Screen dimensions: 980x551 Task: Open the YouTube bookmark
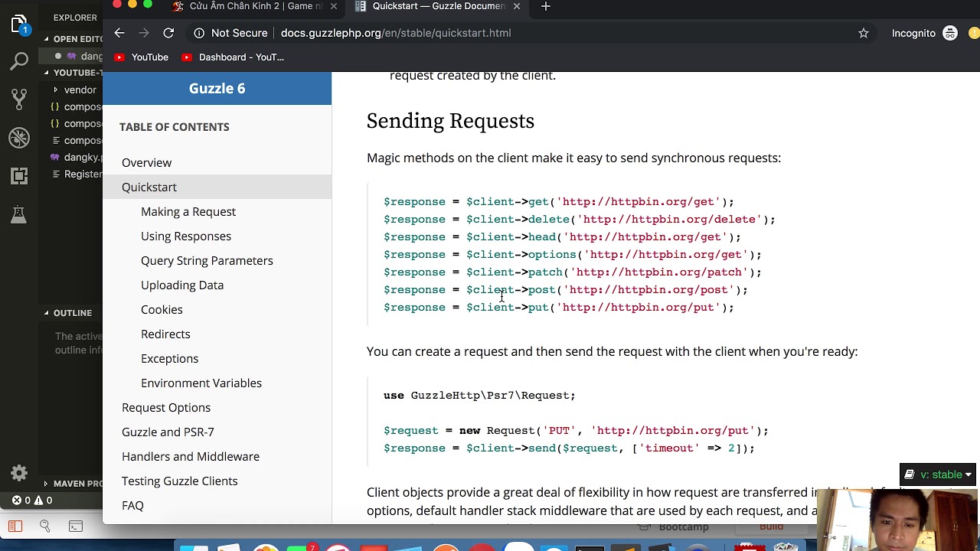point(141,57)
